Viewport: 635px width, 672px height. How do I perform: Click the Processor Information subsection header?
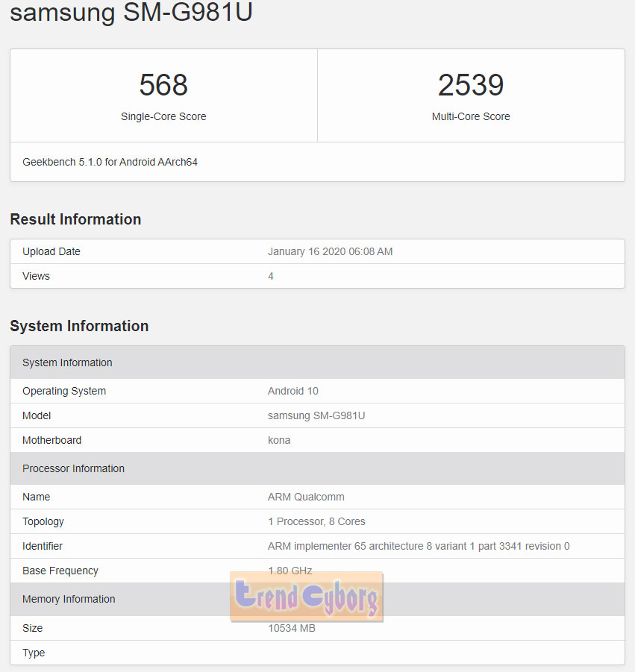(73, 468)
